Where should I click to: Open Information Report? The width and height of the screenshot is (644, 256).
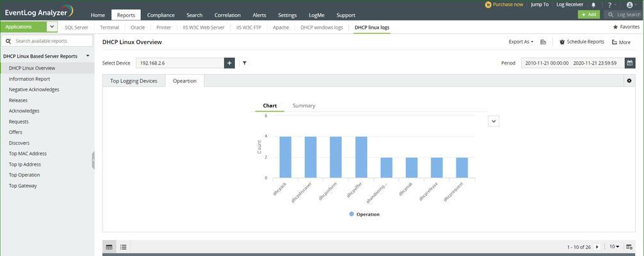coord(29,79)
